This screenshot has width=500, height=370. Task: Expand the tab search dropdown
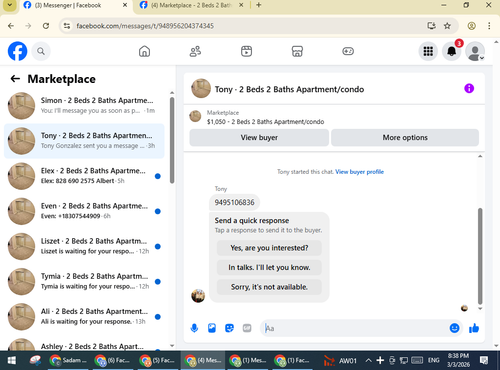(9, 5)
